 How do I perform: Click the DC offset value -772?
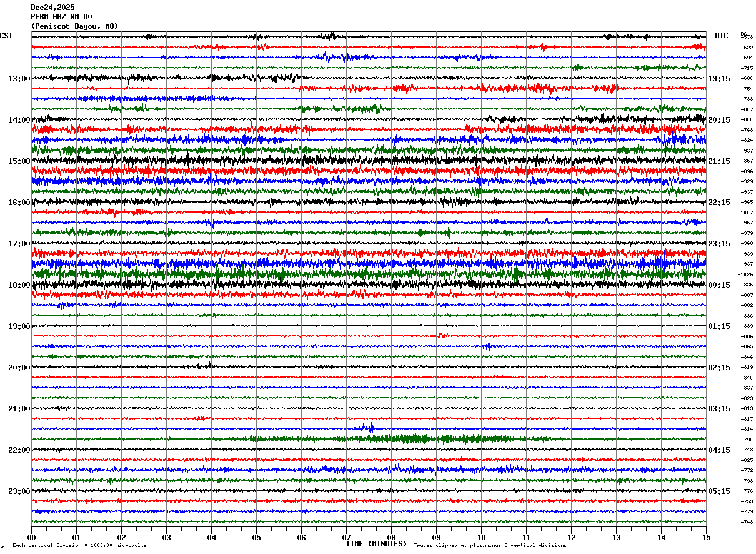click(x=747, y=471)
